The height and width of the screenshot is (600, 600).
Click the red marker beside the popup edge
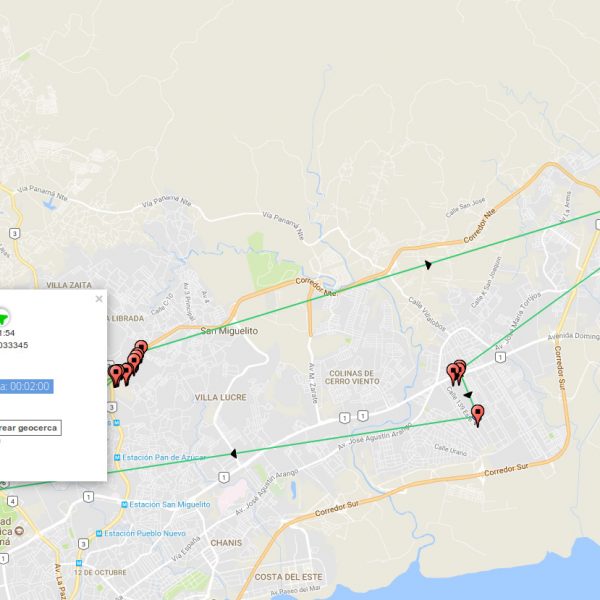point(116,374)
